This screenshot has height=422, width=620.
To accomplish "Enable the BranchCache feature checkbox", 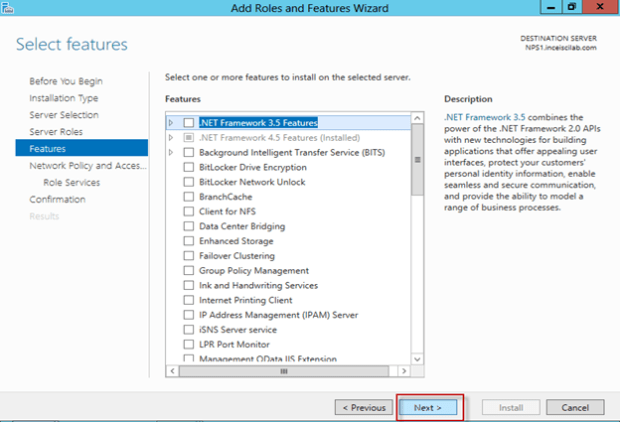I will [189, 197].
